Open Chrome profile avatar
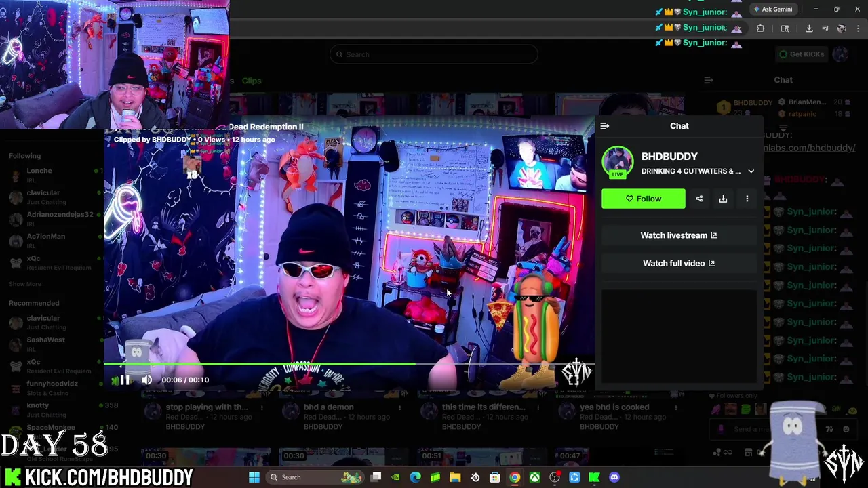This screenshot has height=488, width=868. click(842, 28)
